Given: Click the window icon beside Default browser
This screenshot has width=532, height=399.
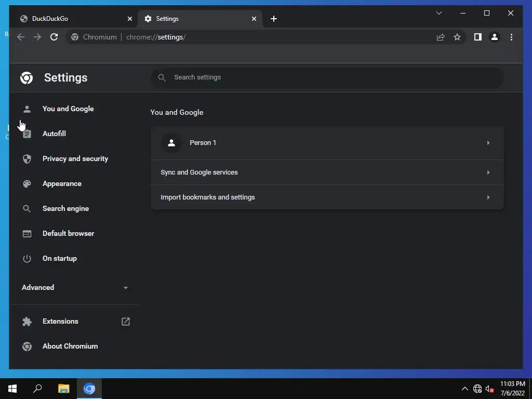Looking at the screenshot, I should [27, 234].
